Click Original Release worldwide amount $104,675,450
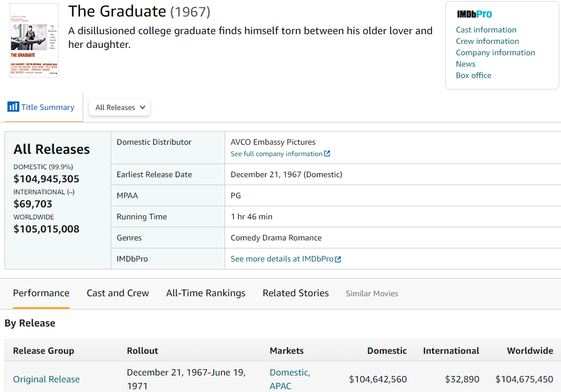The image size is (561, 392). pyautogui.click(x=524, y=379)
